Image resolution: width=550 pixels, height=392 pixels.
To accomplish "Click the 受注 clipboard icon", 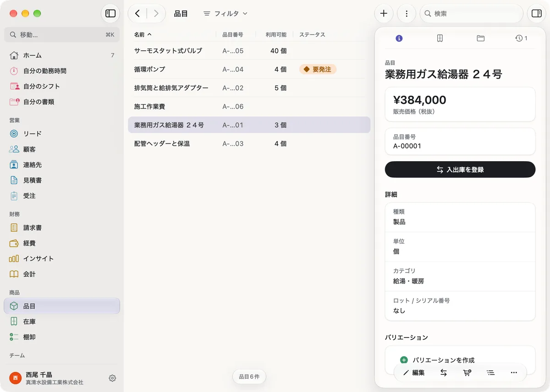I will coord(14,196).
